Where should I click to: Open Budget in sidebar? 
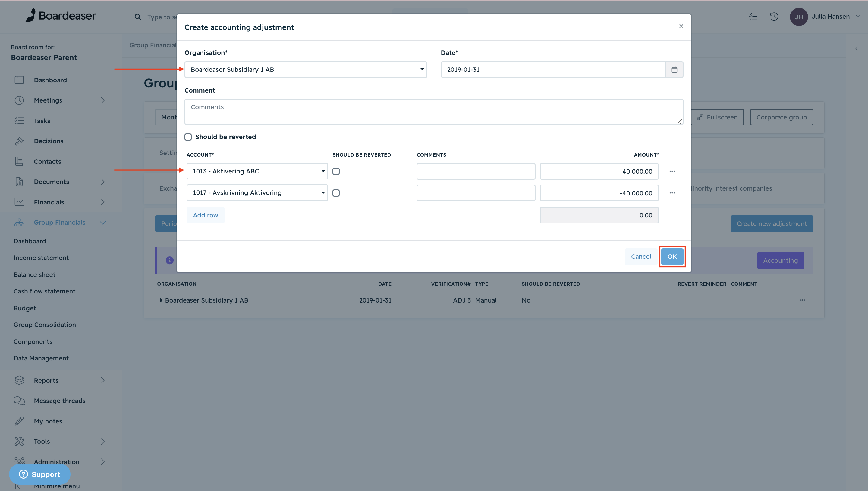25,308
